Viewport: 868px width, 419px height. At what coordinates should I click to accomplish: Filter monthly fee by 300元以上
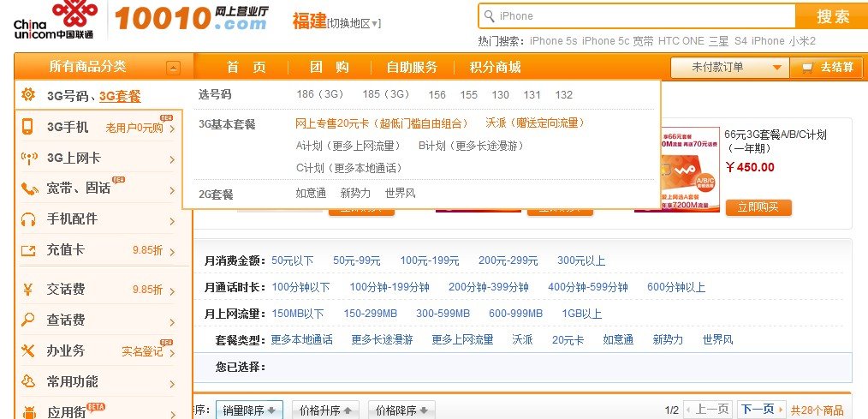[x=581, y=260]
